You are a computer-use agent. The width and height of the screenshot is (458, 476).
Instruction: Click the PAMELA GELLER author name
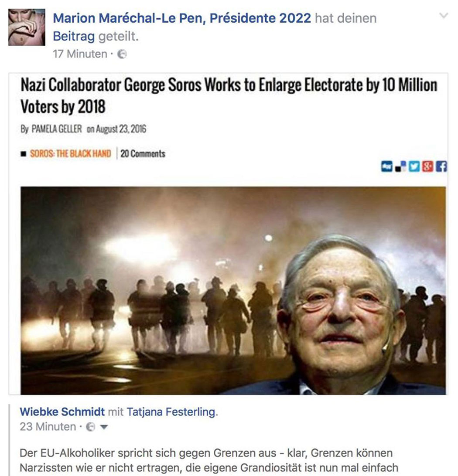tap(57, 129)
